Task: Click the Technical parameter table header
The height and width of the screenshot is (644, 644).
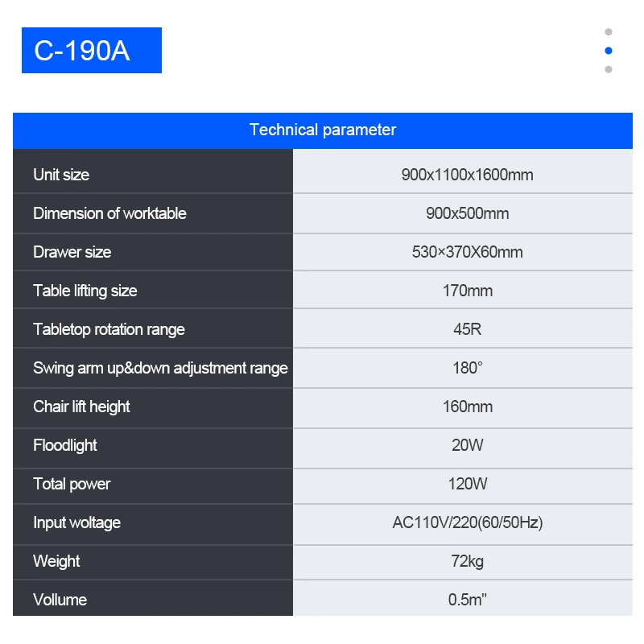Action: (322, 130)
